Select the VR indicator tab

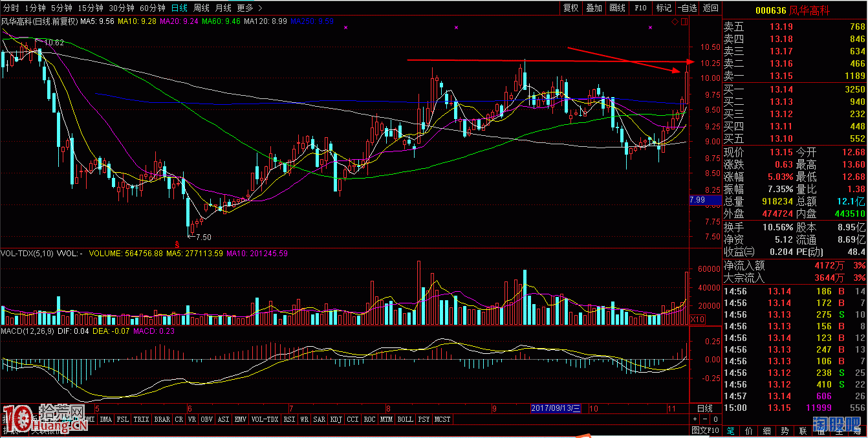tap(192, 419)
